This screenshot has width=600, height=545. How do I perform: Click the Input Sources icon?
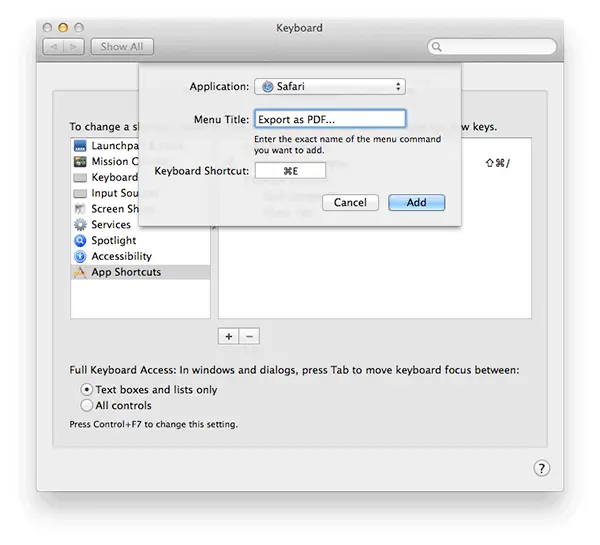80,193
